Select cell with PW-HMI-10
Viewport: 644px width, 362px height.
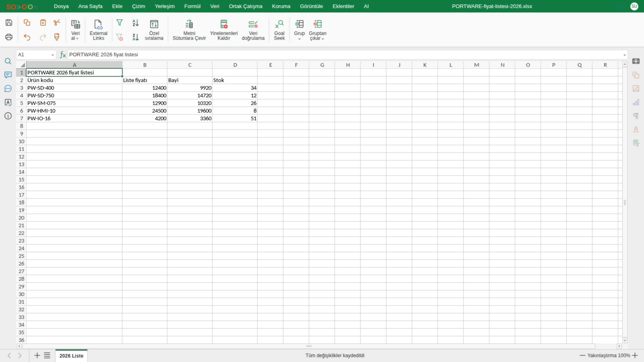click(x=74, y=111)
